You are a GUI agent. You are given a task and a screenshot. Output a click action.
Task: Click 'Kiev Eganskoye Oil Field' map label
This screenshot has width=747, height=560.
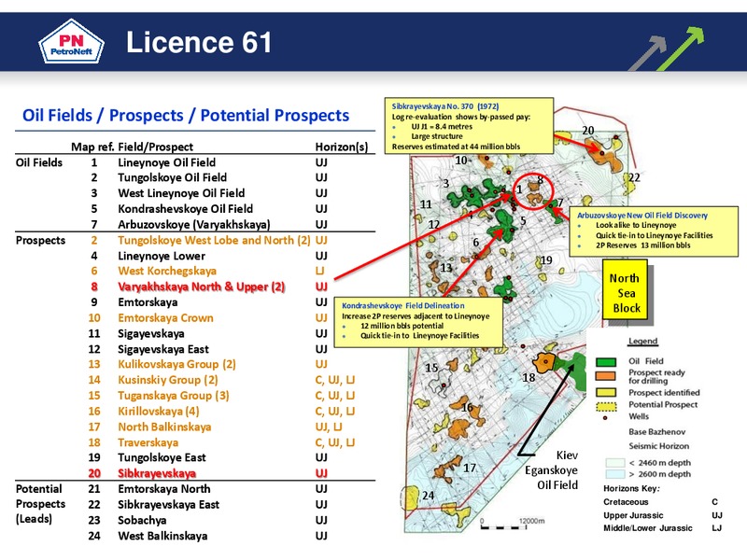coord(552,470)
